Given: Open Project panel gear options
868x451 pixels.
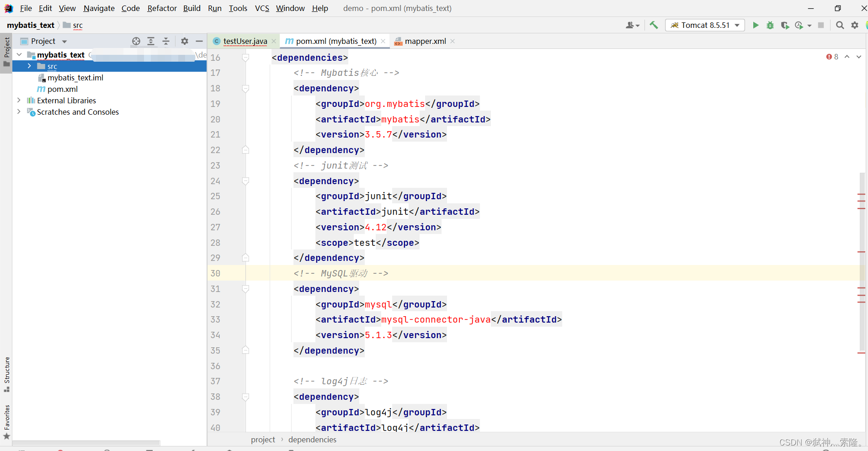Looking at the screenshot, I should 185,41.
